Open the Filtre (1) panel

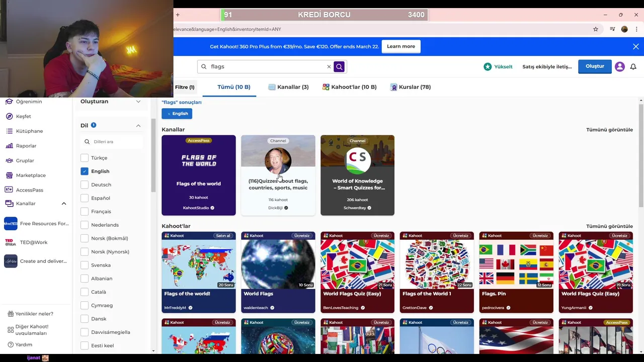(185, 87)
